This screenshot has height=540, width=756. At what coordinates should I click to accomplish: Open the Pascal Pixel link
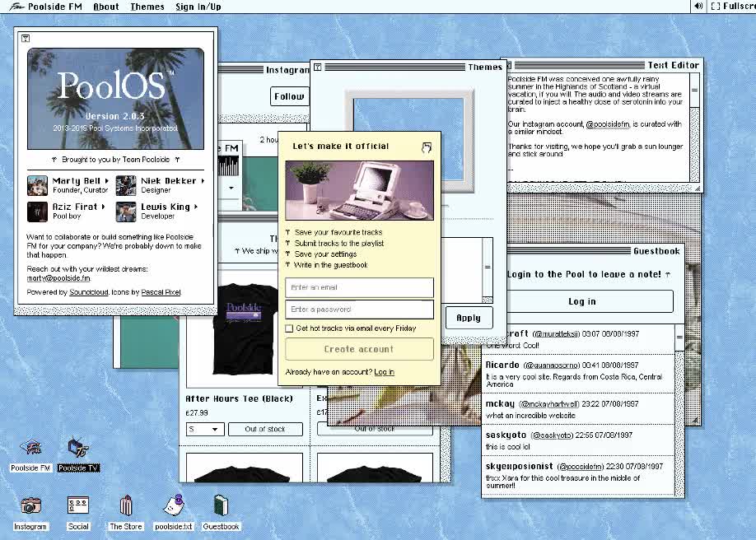point(161,292)
